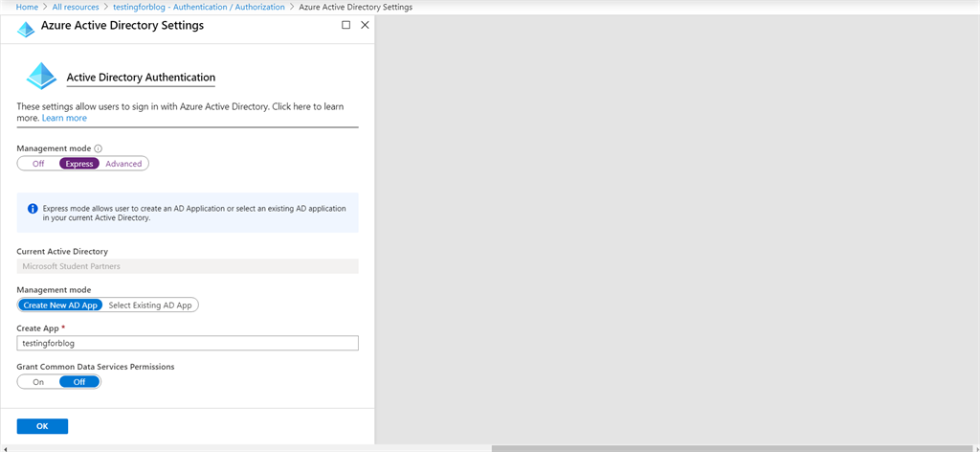Choose Select Existing AD App option
This screenshot has width=980, height=452.
click(150, 305)
